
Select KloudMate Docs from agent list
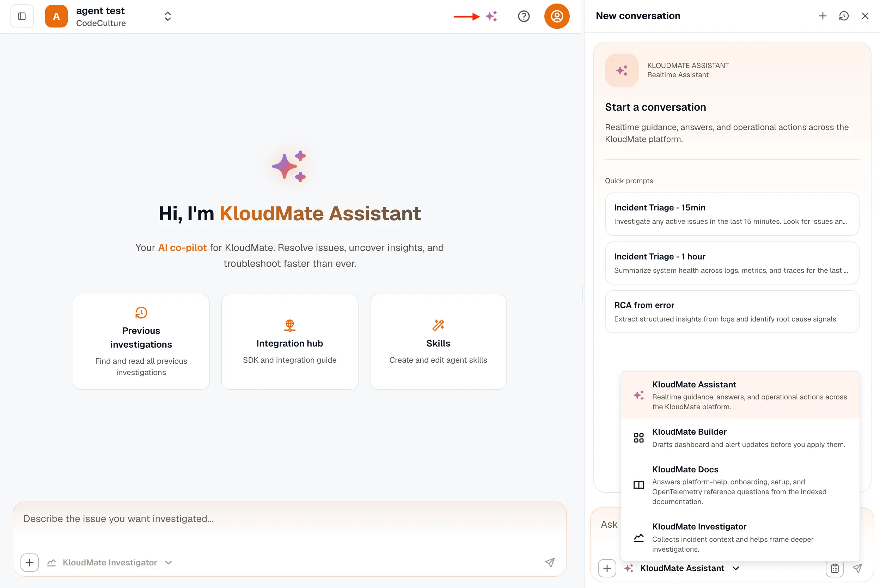740,485
